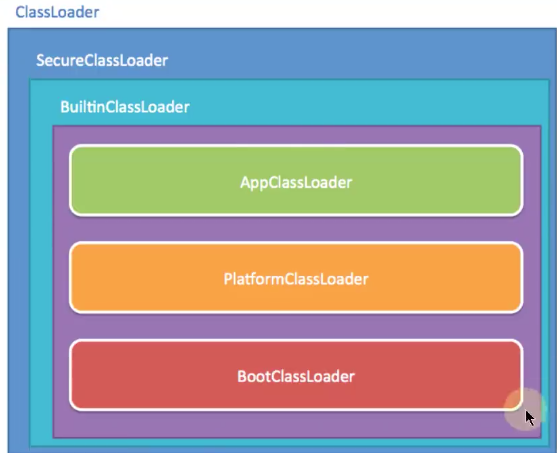Click purple area between App and Platform boxes
The width and height of the screenshot is (557, 453).
(x=296, y=229)
